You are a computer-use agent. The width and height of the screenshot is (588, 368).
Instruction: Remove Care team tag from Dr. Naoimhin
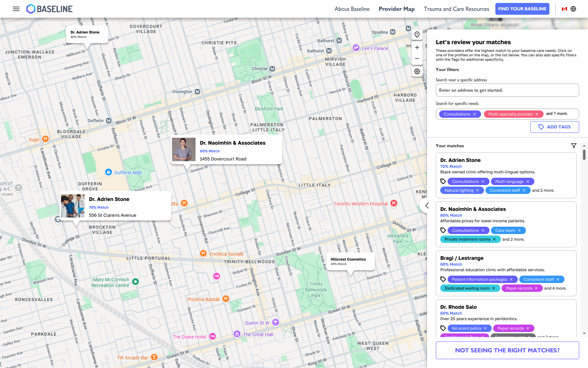519,230
